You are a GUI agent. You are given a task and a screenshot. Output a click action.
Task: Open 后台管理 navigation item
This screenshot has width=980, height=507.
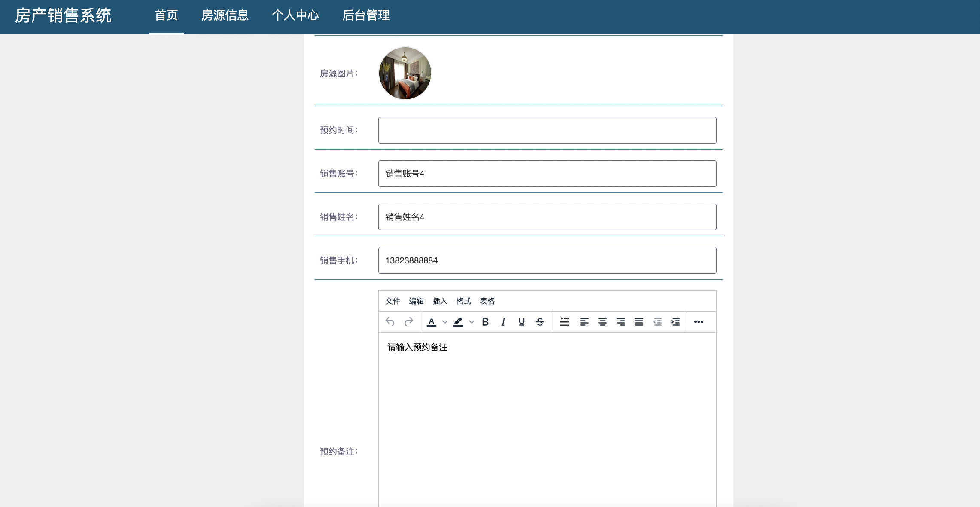tap(366, 15)
